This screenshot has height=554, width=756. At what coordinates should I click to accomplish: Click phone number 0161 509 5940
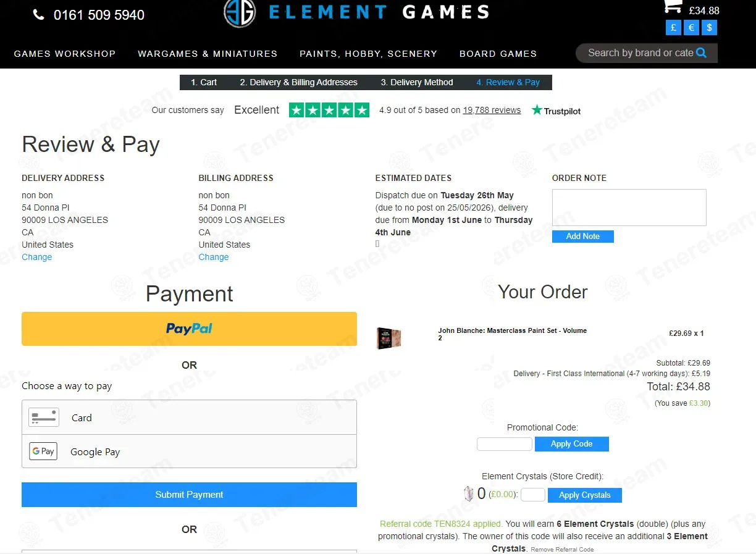pos(99,15)
